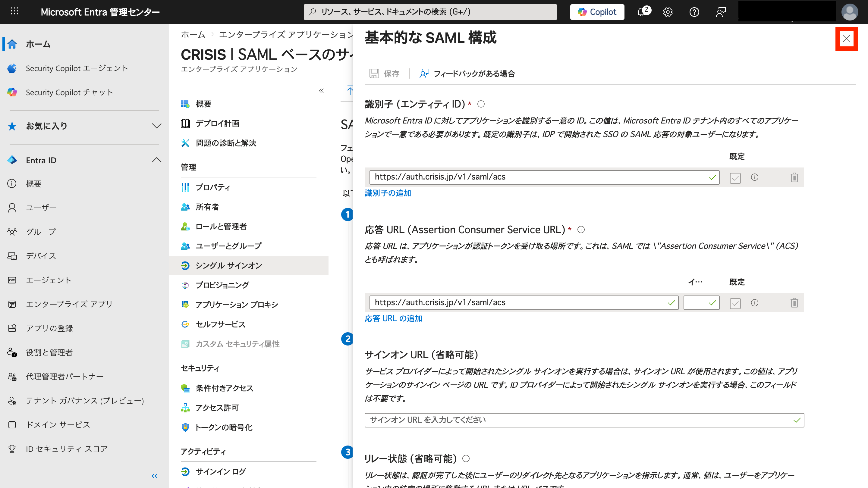Image resolution: width=868 pixels, height=488 pixels.
Task: Open セルフサービス menu item
Action: 249,324
